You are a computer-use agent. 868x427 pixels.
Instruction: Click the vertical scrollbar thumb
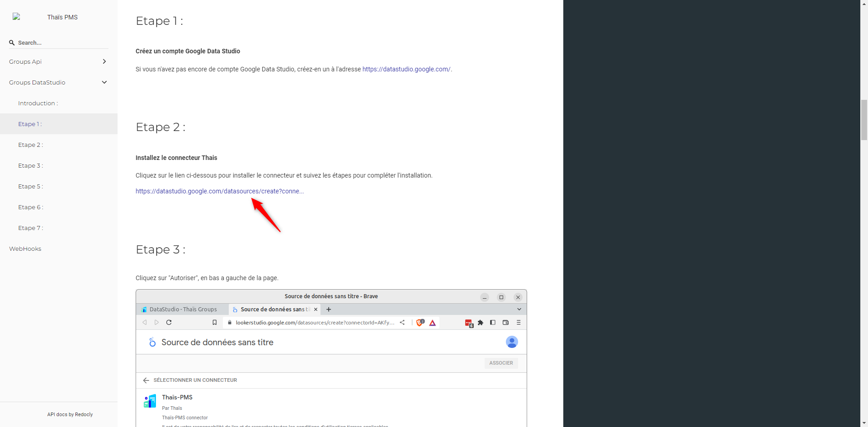[864, 120]
